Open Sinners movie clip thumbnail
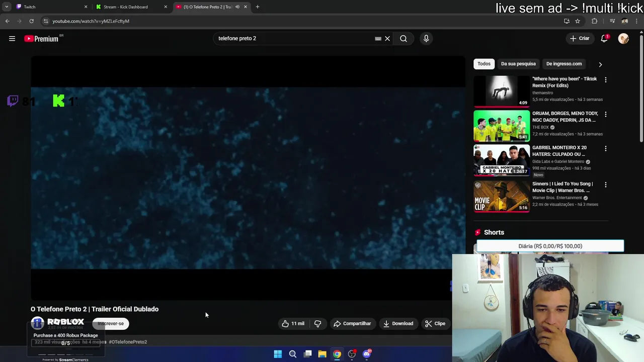This screenshot has height=362, width=644. [x=502, y=197]
